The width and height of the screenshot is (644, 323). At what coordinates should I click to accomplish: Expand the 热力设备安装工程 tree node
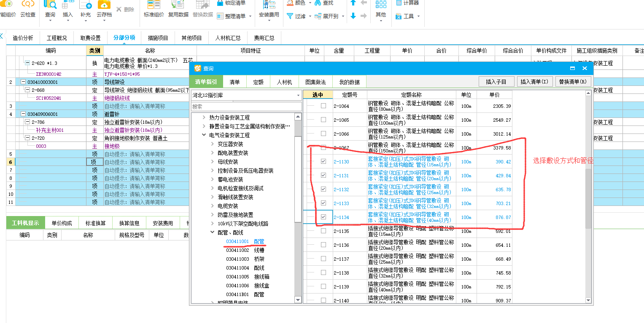(x=204, y=117)
